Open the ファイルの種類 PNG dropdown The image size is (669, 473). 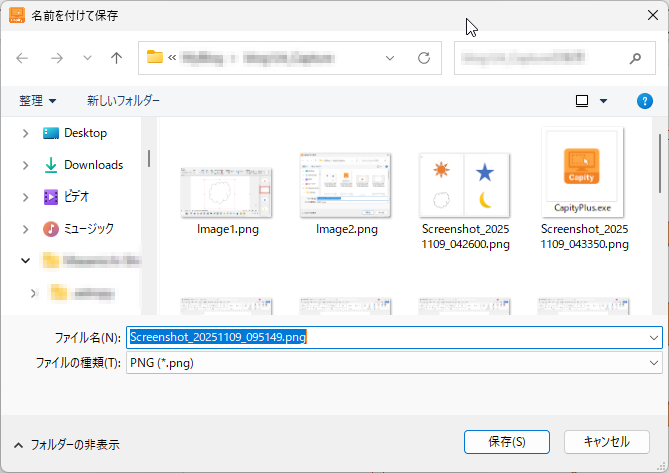coord(654,363)
